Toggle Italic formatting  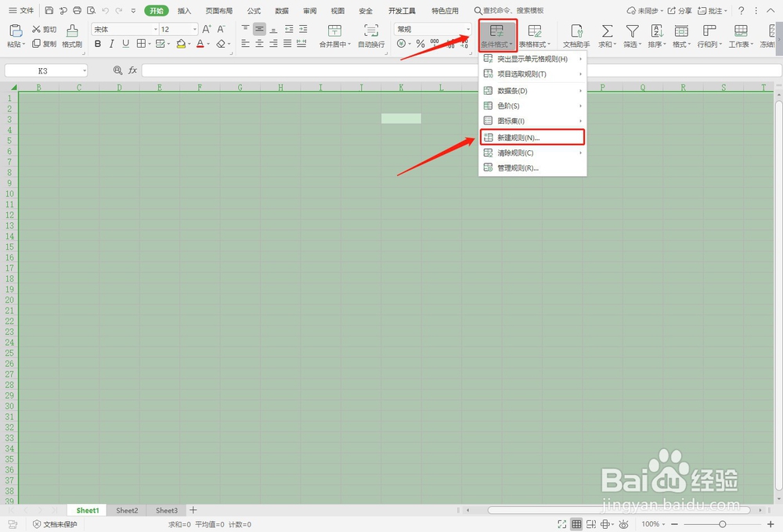[112, 44]
